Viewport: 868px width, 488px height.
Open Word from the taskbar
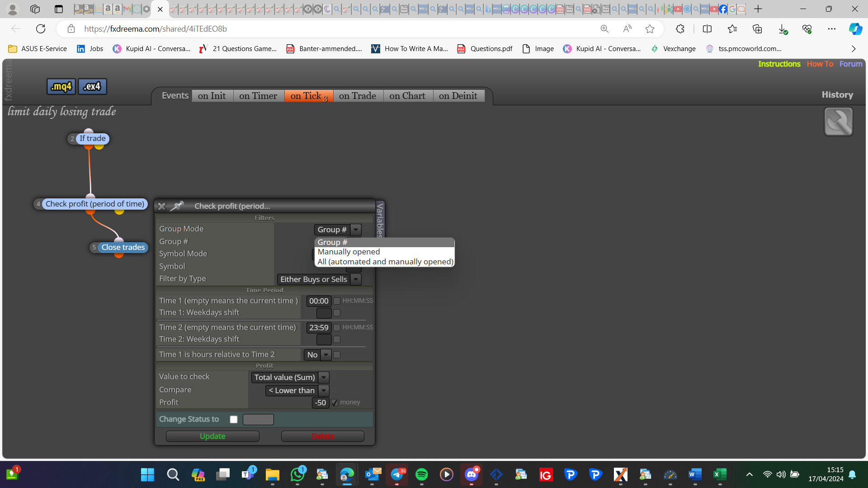point(695,474)
